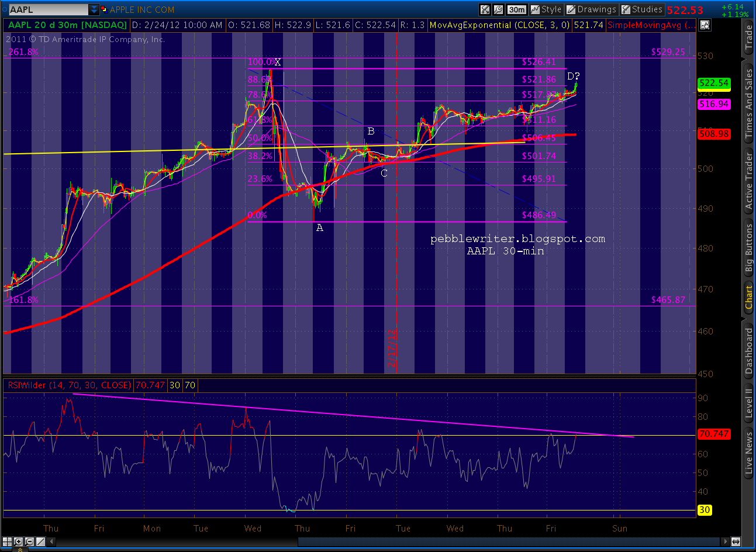Image resolution: width=756 pixels, height=552 pixels.
Task: Click the red 508.98 price bubble
Action: pyautogui.click(x=714, y=134)
